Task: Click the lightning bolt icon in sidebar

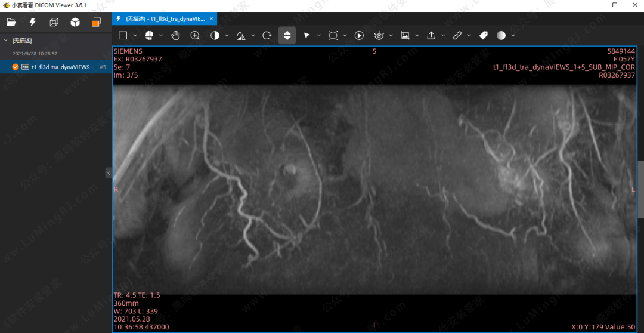Action: 33,23
